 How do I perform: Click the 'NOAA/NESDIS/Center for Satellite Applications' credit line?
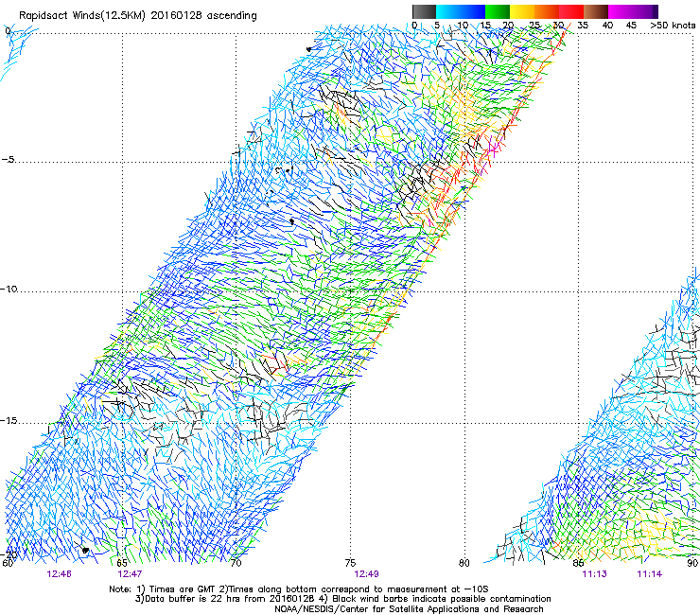click(409, 609)
